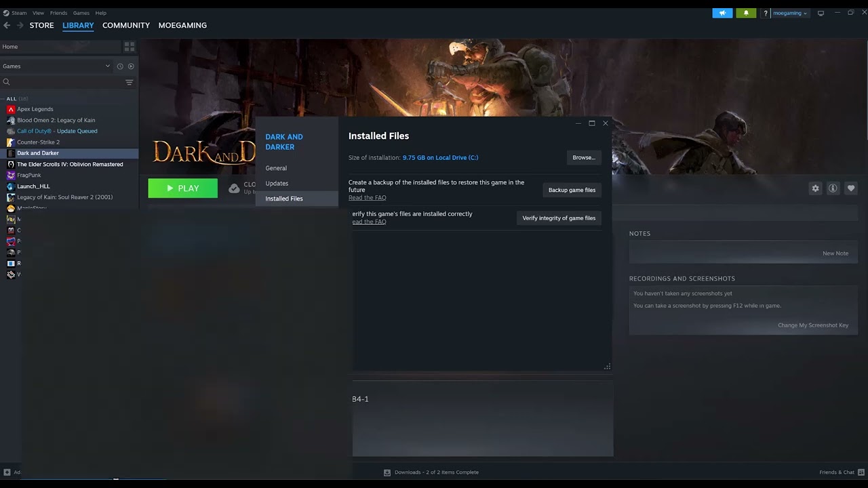This screenshot has height=488, width=868.
Task: Click the question mark help icon
Action: 765,13
